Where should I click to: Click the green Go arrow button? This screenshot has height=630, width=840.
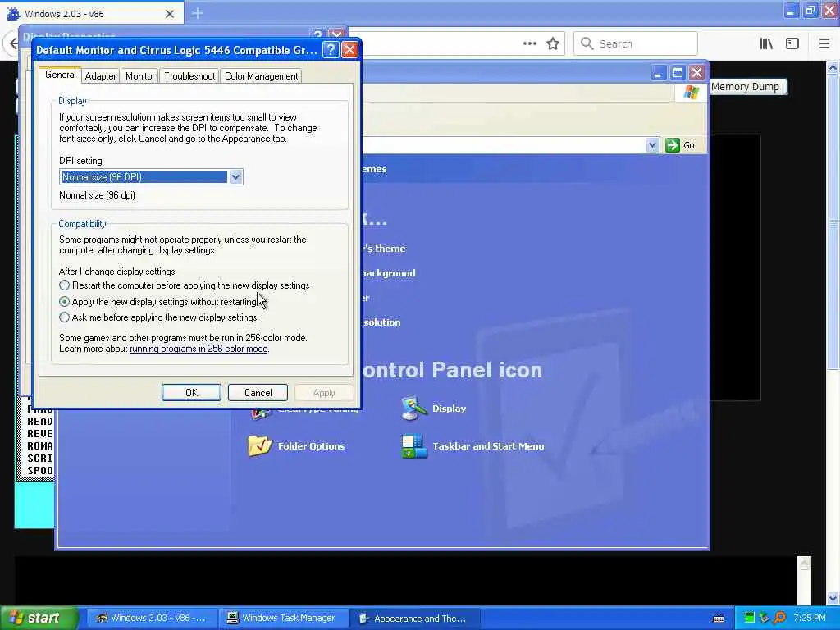[x=672, y=145]
